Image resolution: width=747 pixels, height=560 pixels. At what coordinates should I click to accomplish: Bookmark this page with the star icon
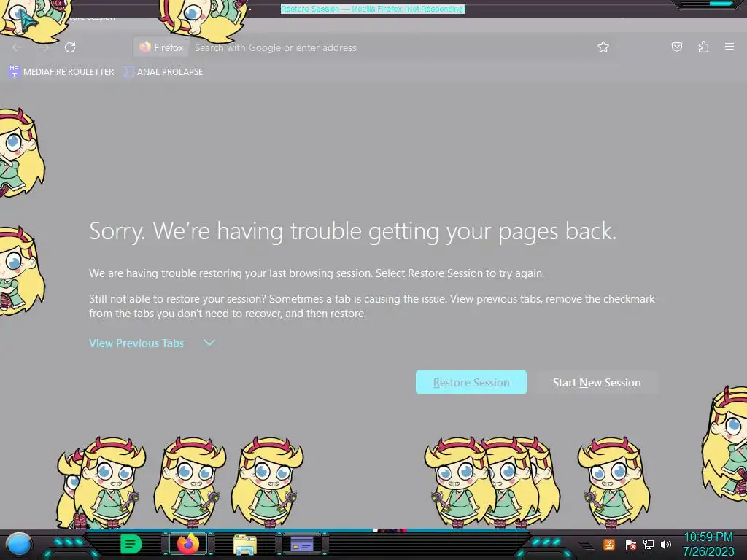click(603, 47)
